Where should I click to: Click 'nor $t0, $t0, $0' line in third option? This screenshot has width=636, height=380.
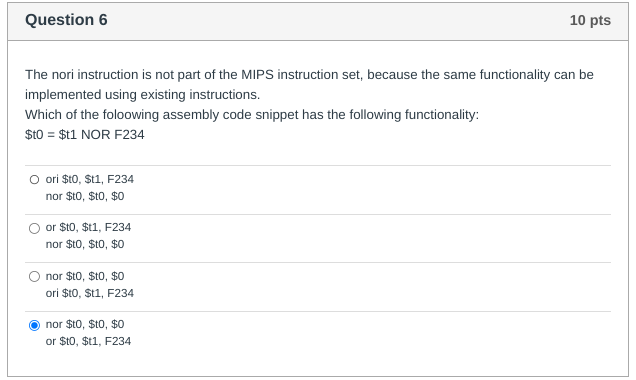coord(85,276)
